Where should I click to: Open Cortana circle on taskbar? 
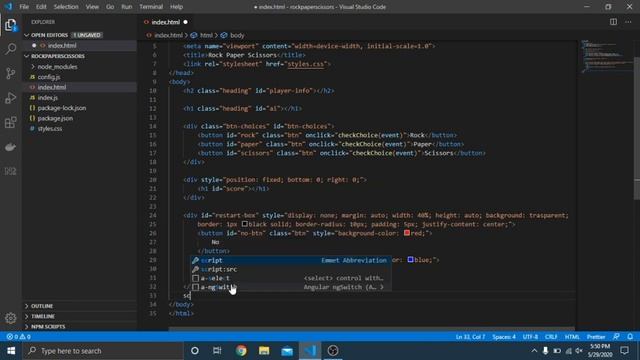(195, 351)
